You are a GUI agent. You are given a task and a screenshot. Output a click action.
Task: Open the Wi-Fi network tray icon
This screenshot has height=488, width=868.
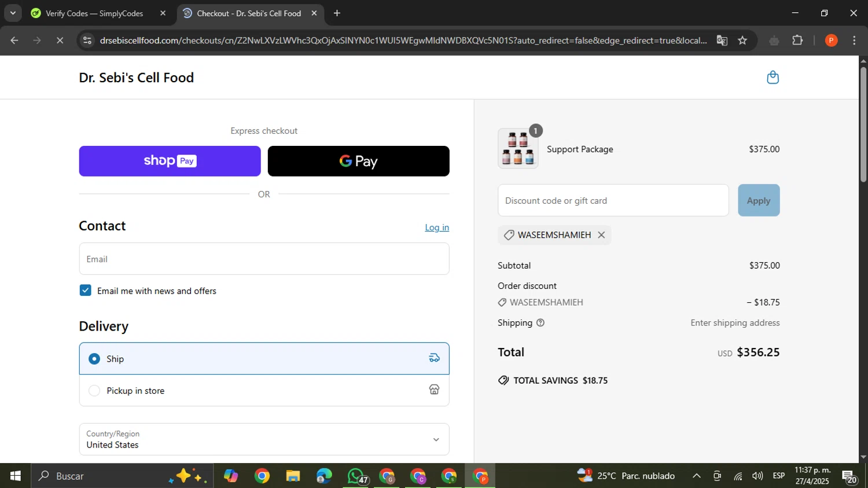point(738,476)
